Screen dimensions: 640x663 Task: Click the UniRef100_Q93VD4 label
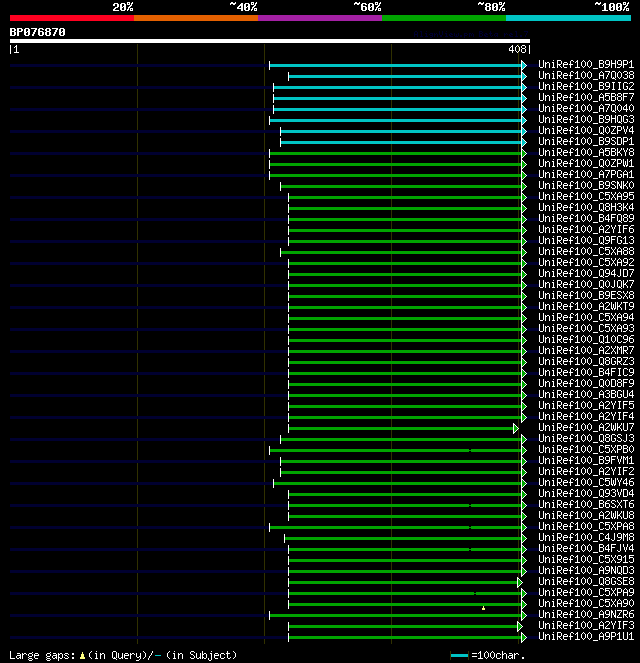click(x=586, y=493)
